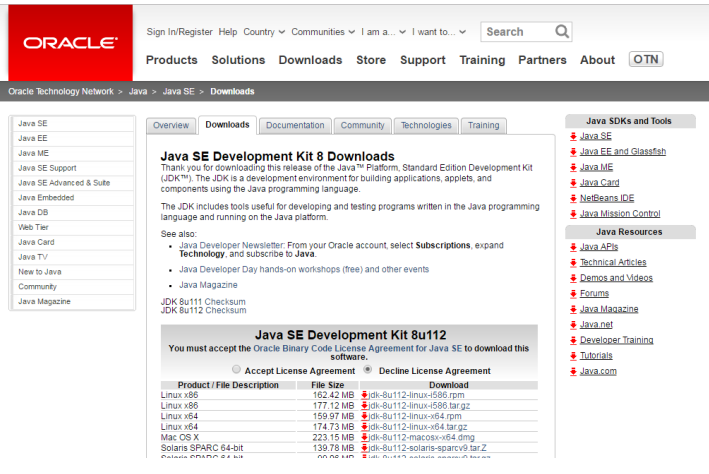Select Web Tier in left sidebar
The image size is (709, 474).
coord(74,228)
